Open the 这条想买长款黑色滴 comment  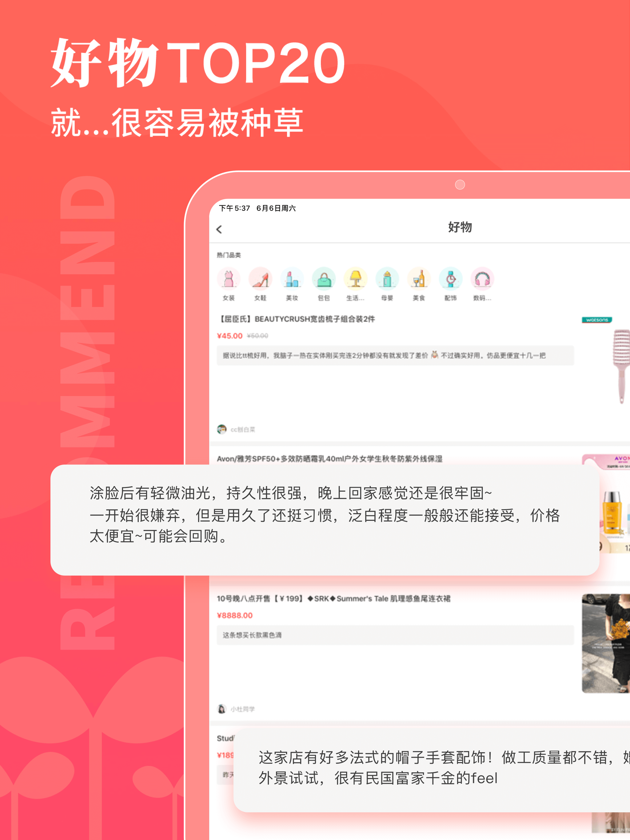coord(395,635)
